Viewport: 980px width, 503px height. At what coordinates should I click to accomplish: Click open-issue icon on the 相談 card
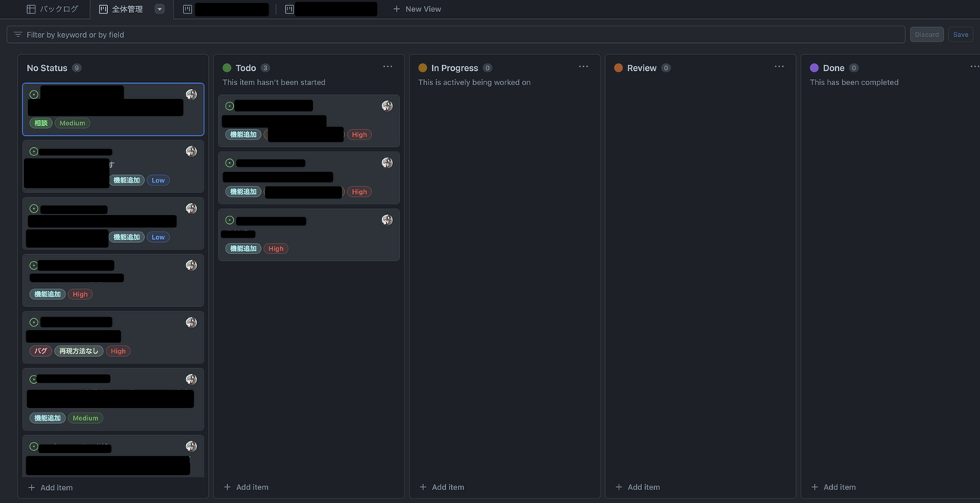click(34, 94)
